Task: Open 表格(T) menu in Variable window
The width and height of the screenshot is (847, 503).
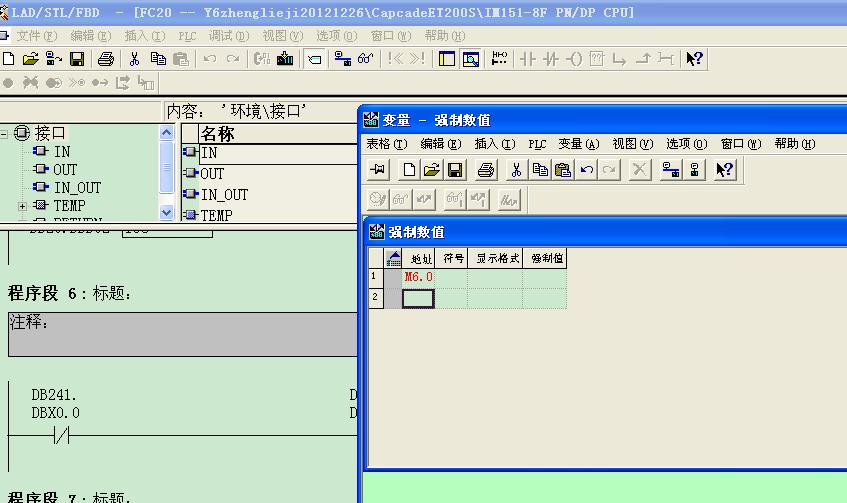Action: [387, 144]
